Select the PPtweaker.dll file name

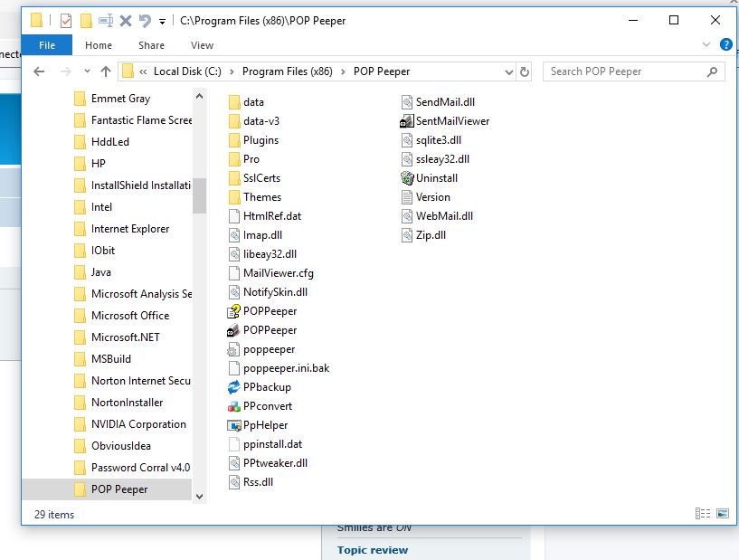tap(275, 463)
